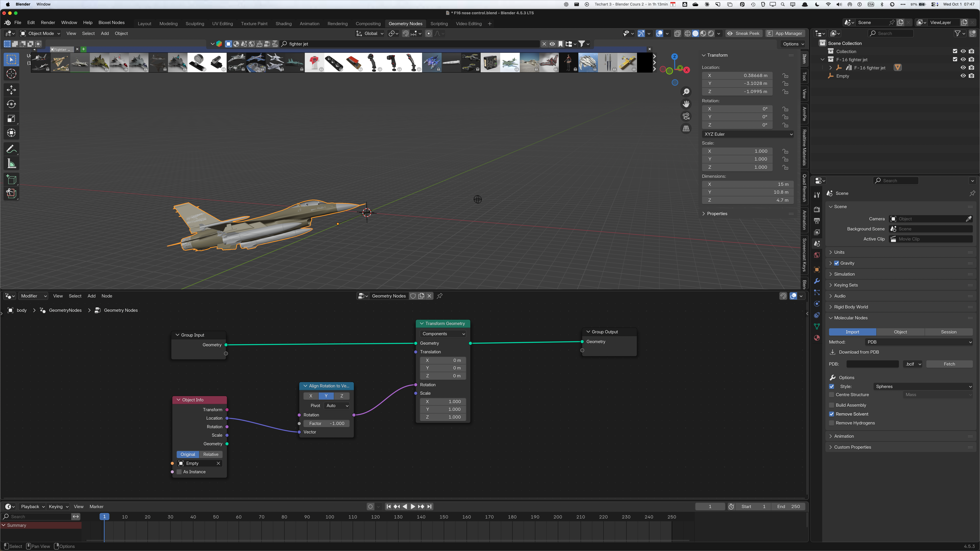Click the viewport zoom magnifier icon
980x551 pixels.
(x=686, y=92)
